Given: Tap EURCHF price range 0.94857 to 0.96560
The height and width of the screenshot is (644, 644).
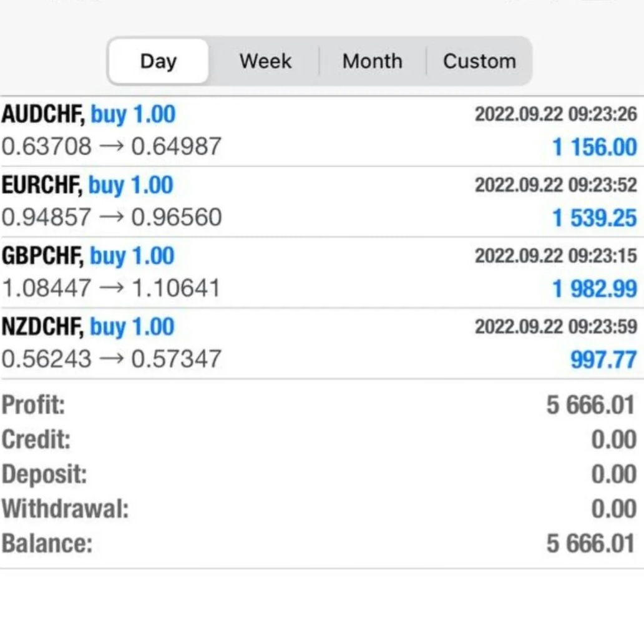Looking at the screenshot, I should (x=111, y=217).
